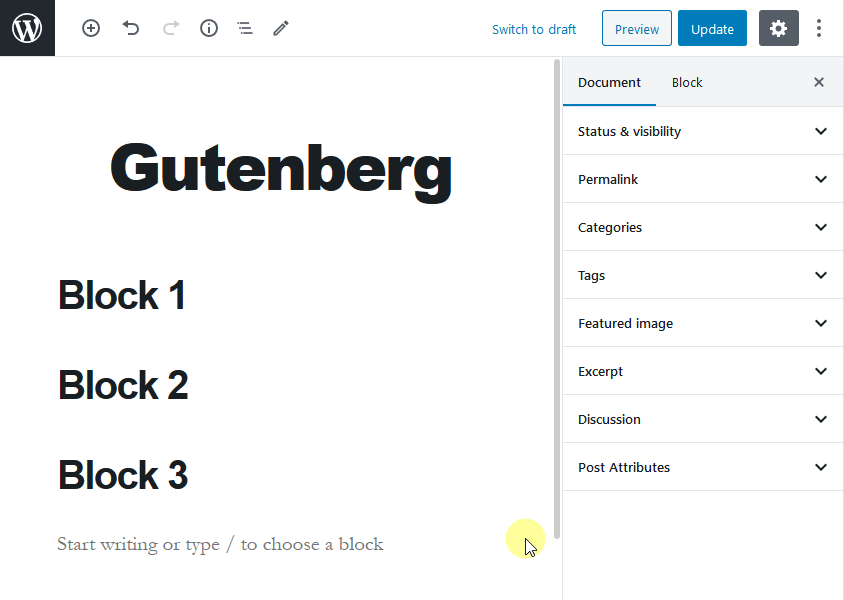Click the Switch to draft link
Screen dimensions: 844x600
point(534,29)
